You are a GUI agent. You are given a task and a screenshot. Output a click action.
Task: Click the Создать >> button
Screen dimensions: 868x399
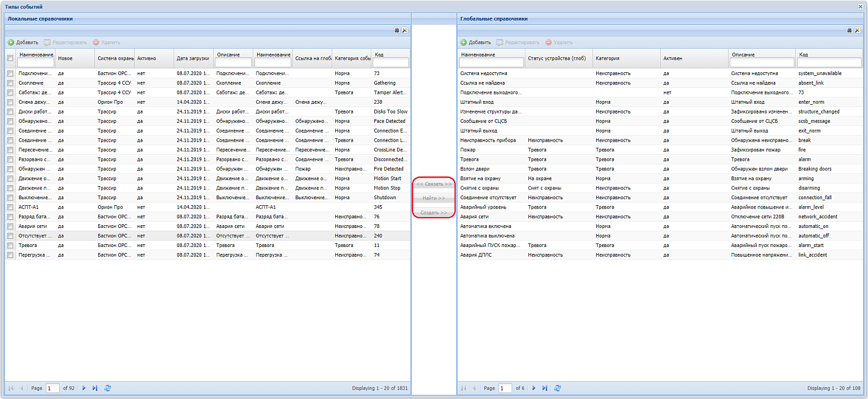433,212
